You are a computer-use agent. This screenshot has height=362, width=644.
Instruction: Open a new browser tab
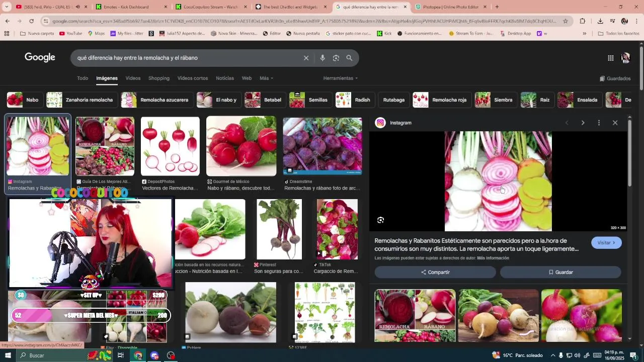coord(497,7)
